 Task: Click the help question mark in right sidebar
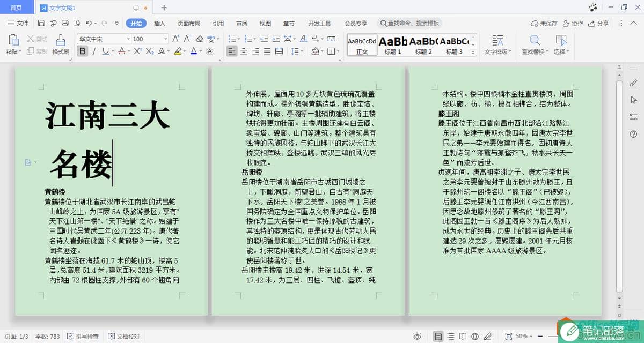pyautogui.click(x=634, y=134)
